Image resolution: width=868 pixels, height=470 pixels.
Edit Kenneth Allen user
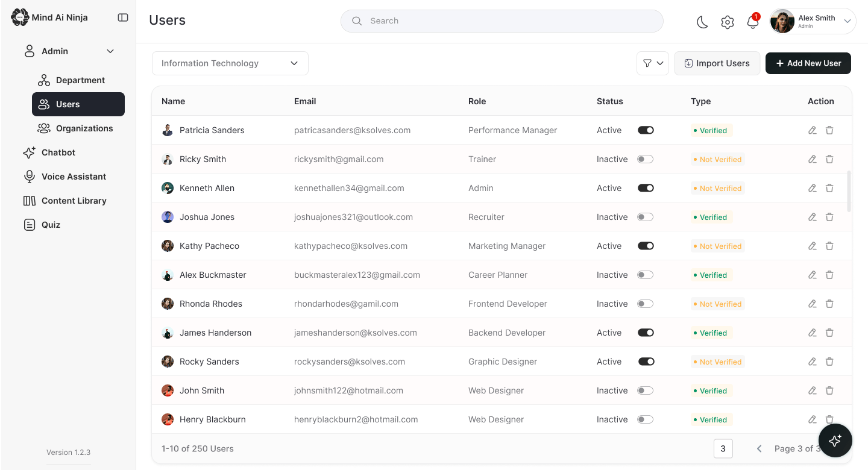[x=813, y=188]
